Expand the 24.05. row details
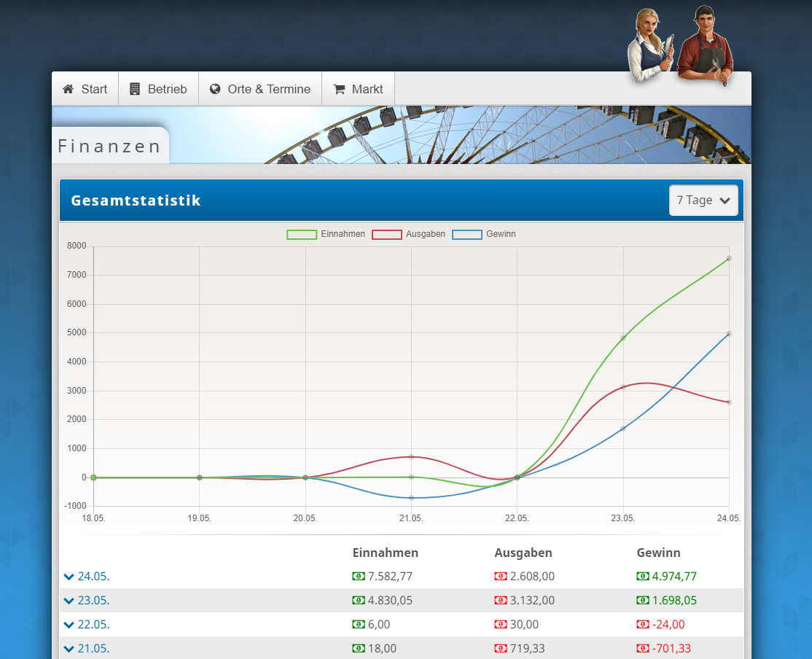 point(69,577)
